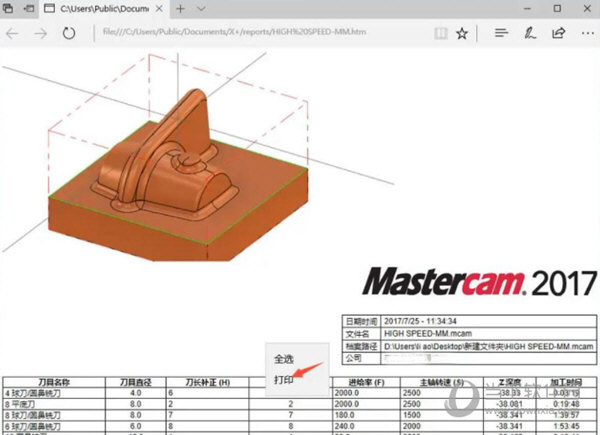Click the 进给率 (F) column header
The image size is (600, 435).
[x=366, y=382]
